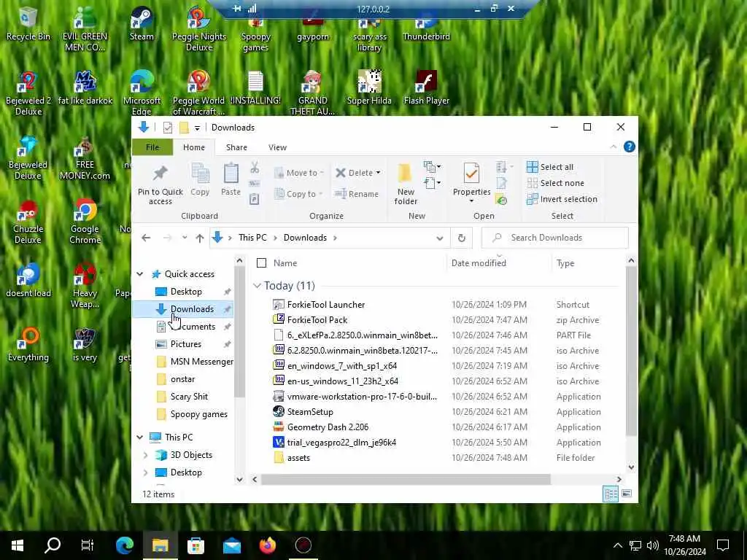747x560 pixels.
Task: Collapse the ribbon with the chevron
Action: pos(613,147)
